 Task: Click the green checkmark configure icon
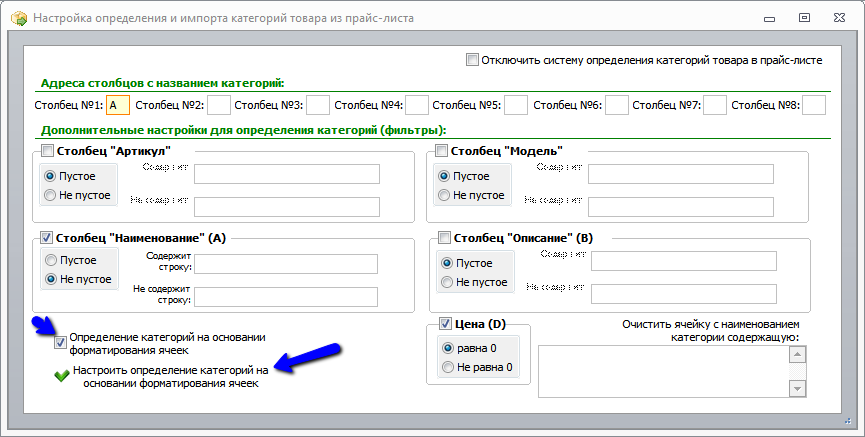[61, 376]
